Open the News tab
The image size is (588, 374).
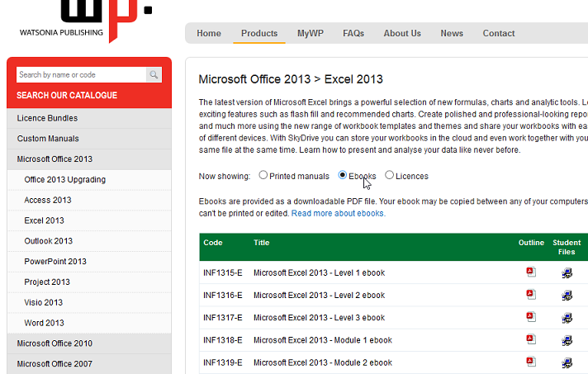pyautogui.click(x=452, y=33)
